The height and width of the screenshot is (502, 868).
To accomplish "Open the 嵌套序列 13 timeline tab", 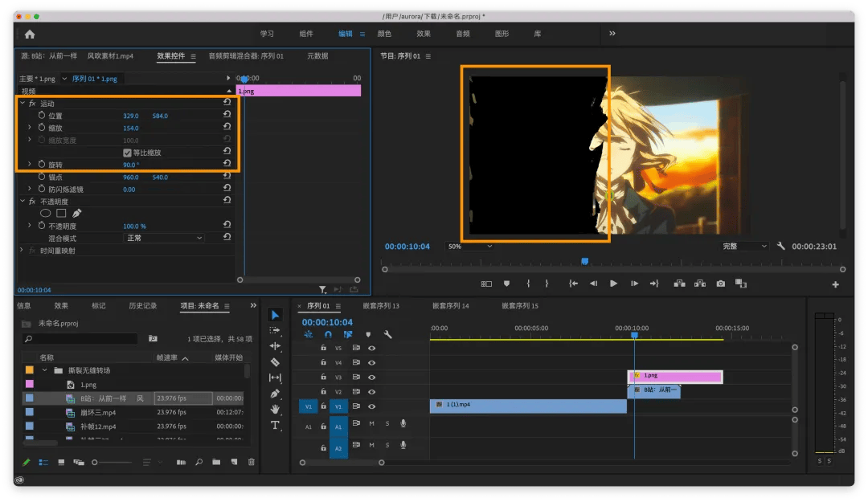I will pyautogui.click(x=381, y=305).
